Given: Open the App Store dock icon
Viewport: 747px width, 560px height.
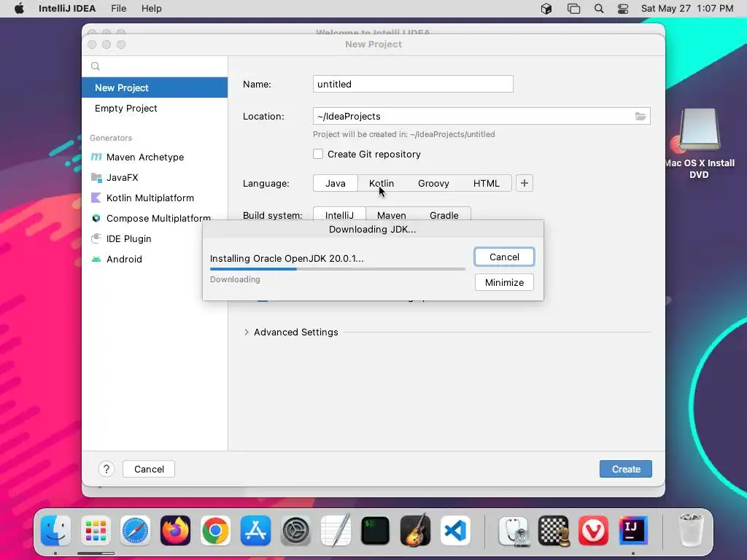Looking at the screenshot, I should point(255,531).
